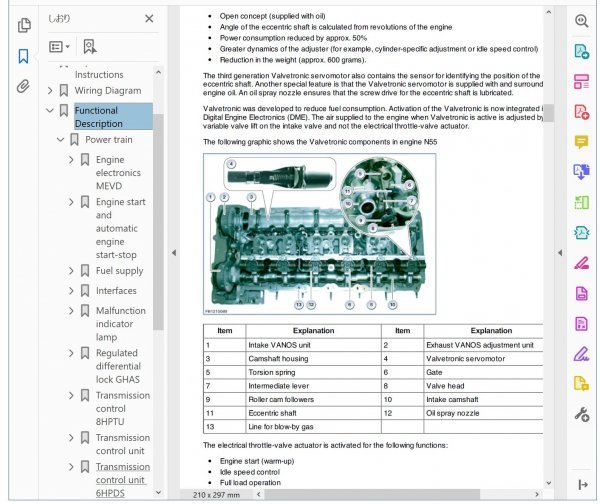Viewport: 600px width, 504px height.
Task: Expand the Interfaces bookmark
Action: pyautogui.click(x=71, y=291)
